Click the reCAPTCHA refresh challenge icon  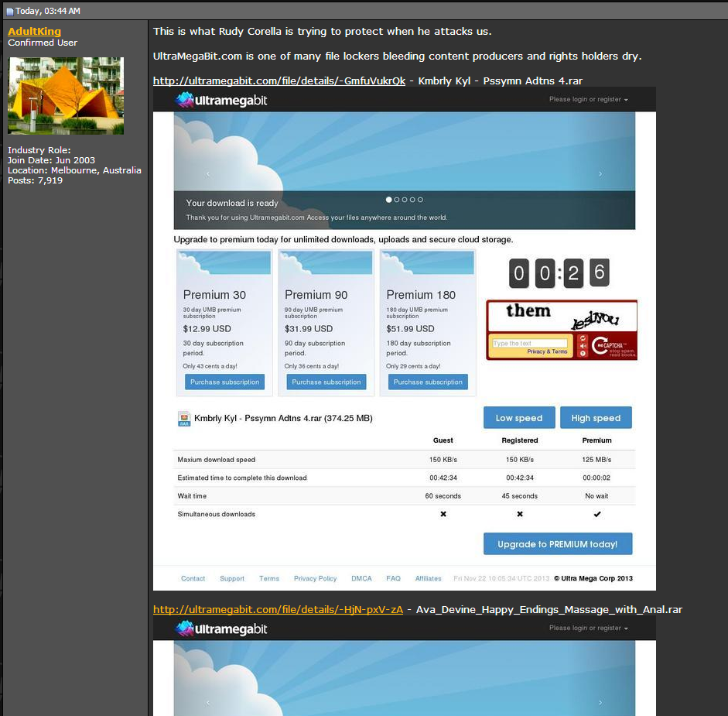(x=583, y=338)
